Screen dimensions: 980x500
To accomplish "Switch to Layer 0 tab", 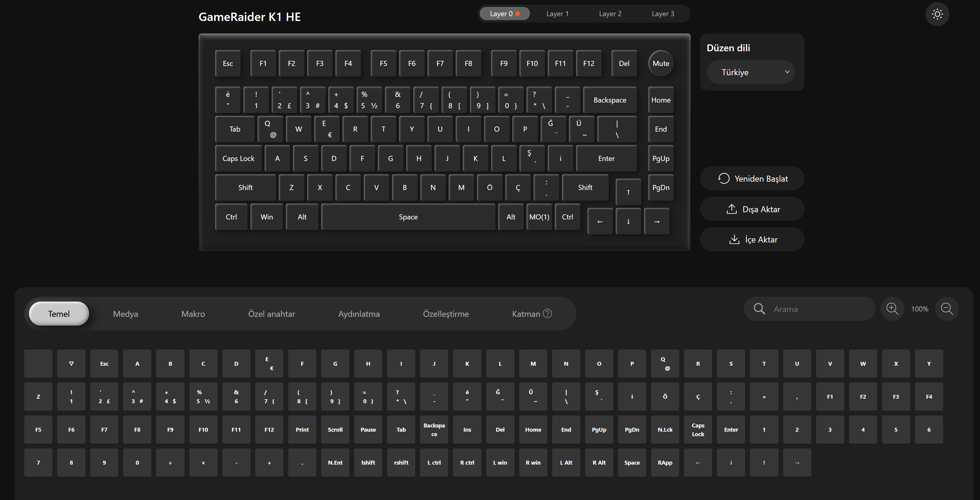I will tap(505, 14).
